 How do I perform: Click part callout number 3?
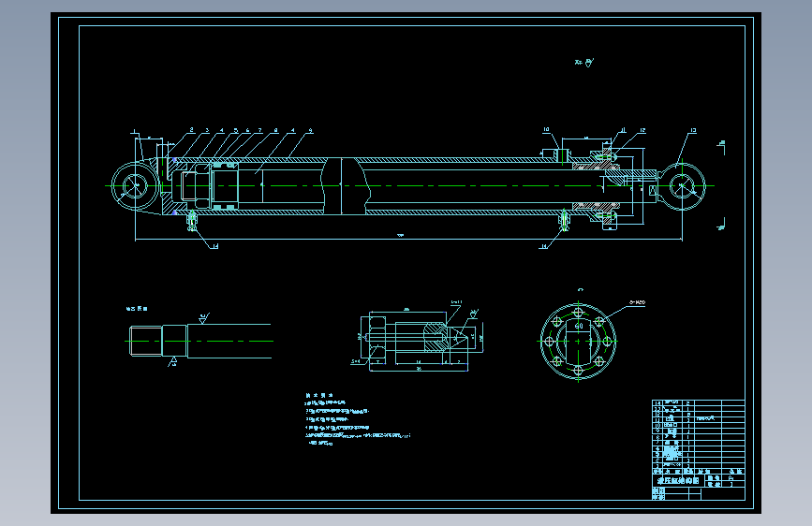tap(207, 130)
